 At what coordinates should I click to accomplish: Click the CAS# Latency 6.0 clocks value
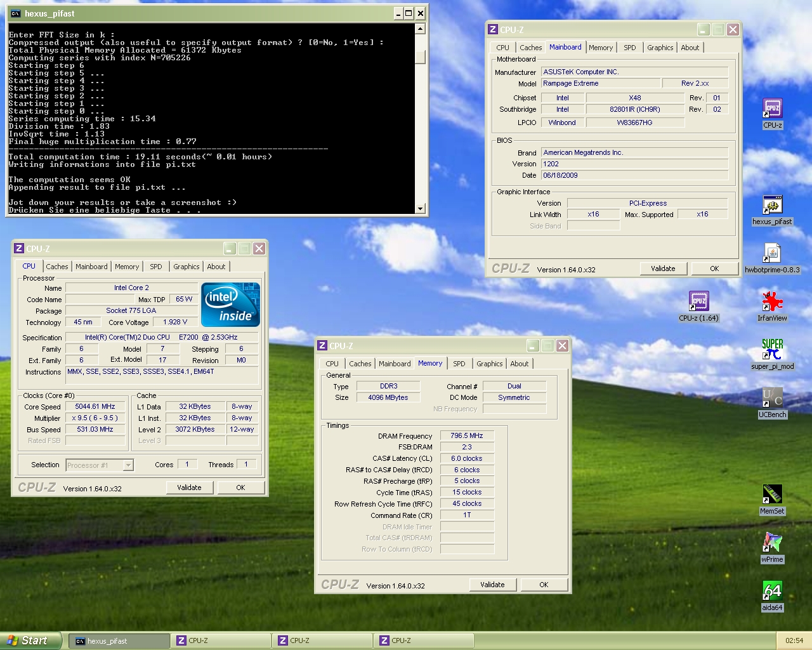467,459
